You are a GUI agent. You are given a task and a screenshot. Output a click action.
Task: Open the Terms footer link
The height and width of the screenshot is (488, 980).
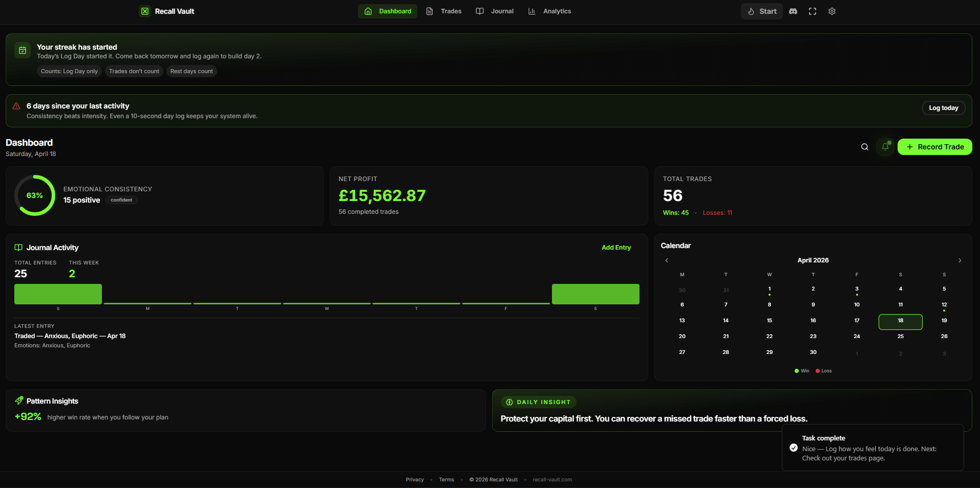[x=446, y=480]
